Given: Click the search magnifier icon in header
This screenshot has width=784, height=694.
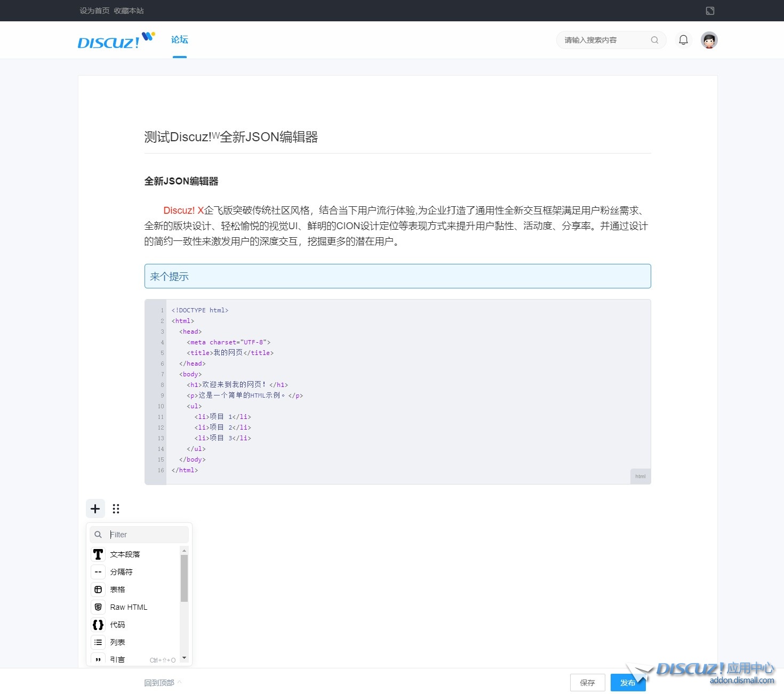Looking at the screenshot, I should (654, 40).
